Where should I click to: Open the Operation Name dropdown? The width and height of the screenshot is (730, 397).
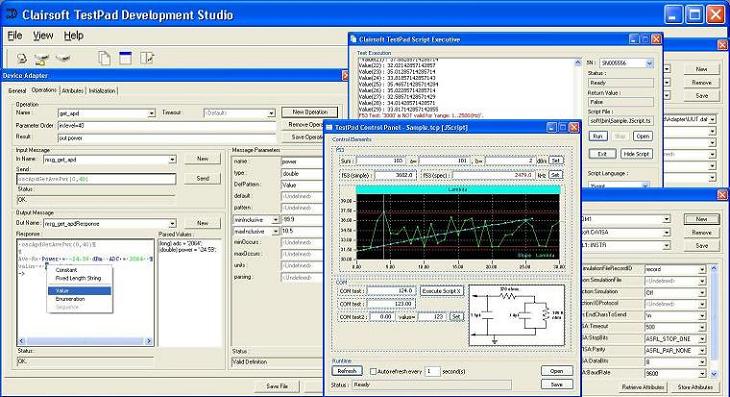pos(151,113)
